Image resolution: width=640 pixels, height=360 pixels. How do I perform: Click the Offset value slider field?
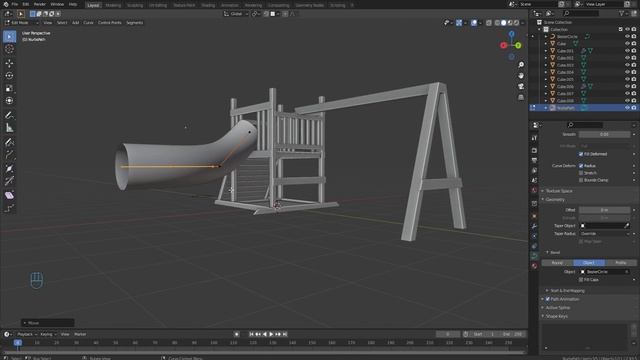tap(604, 210)
